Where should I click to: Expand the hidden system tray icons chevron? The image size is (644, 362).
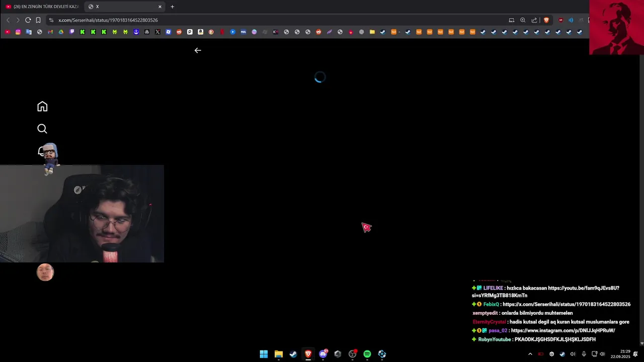[530, 354]
